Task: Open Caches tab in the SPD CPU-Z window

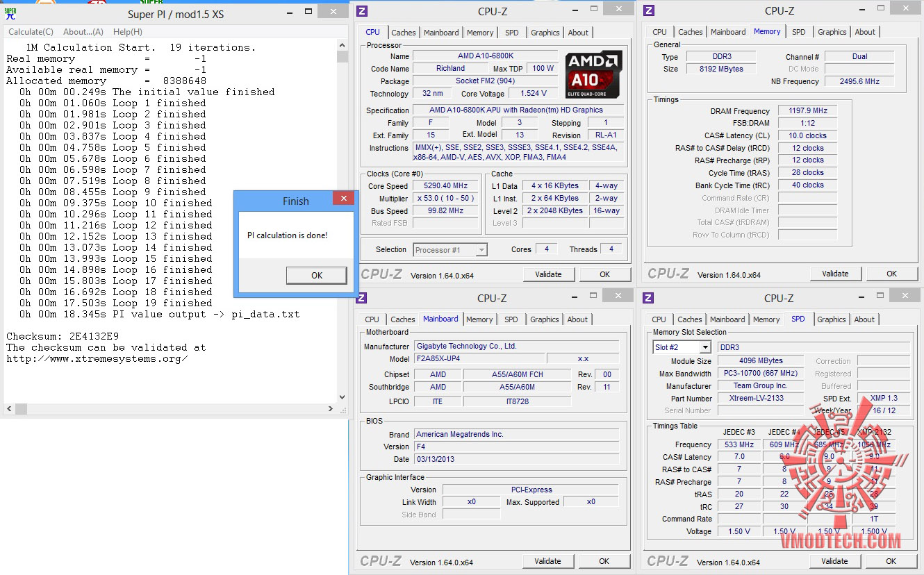Action: click(x=690, y=319)
